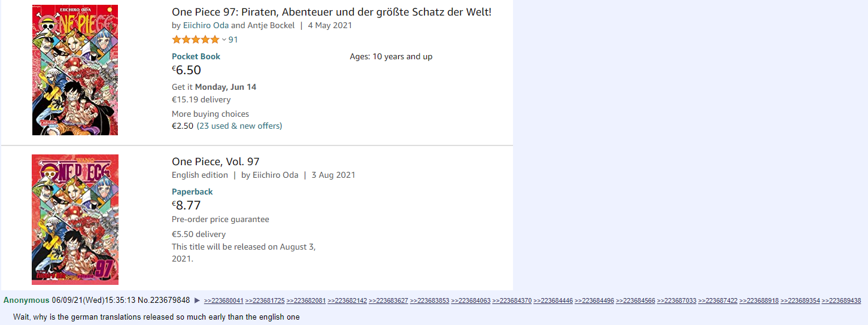Open the 23 used & new offers link
Screen dimensions: 868x325
pos(239,126)
